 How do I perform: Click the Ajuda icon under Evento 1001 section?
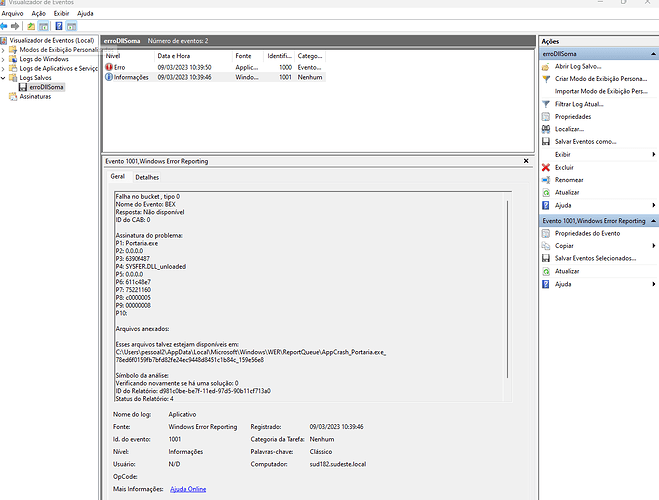pyautogui.click(x=546, y=284)
